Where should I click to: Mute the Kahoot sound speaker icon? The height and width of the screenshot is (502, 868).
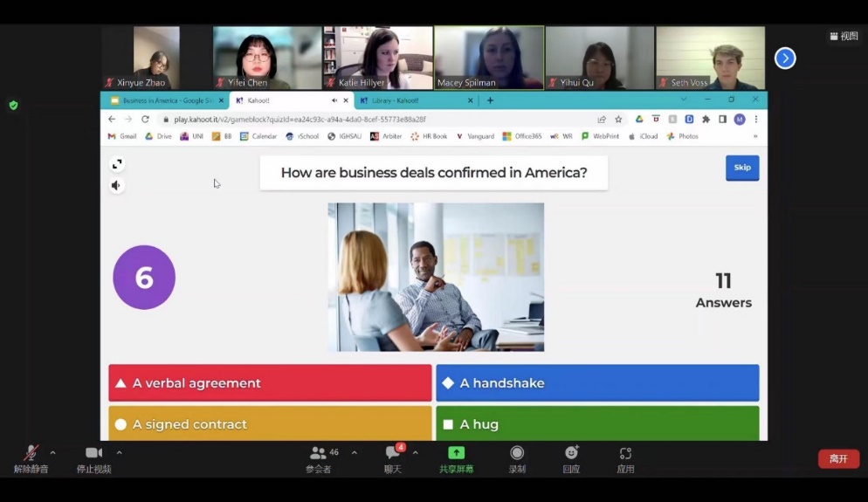click(117, 185)
